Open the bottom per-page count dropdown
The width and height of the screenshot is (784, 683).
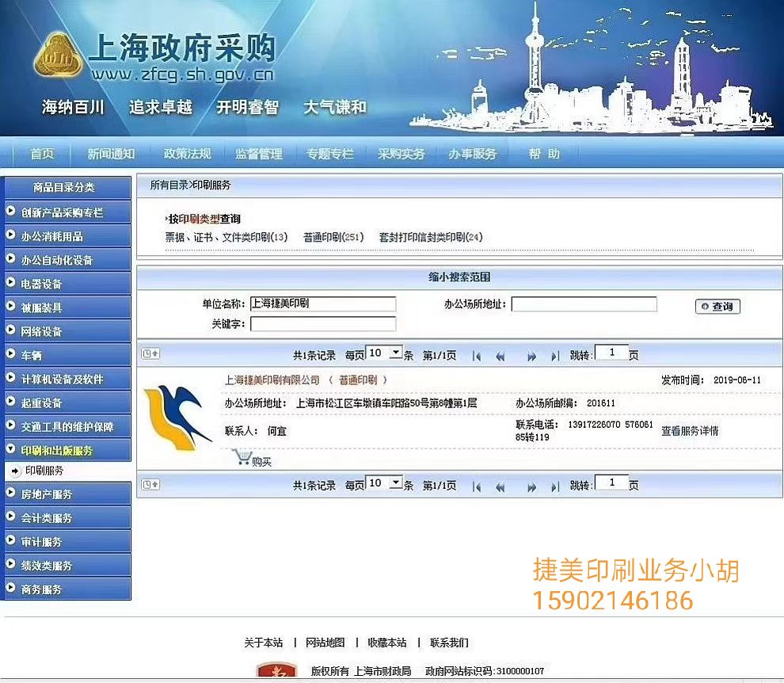point(396,483)
